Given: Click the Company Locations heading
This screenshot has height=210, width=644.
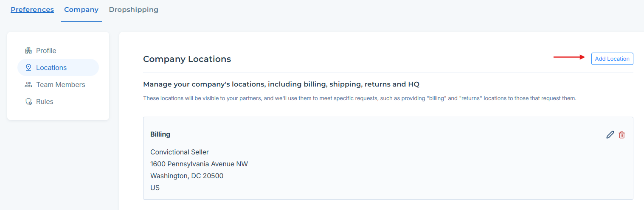Looking at the screenshot, I should click(x=187, y=59).
